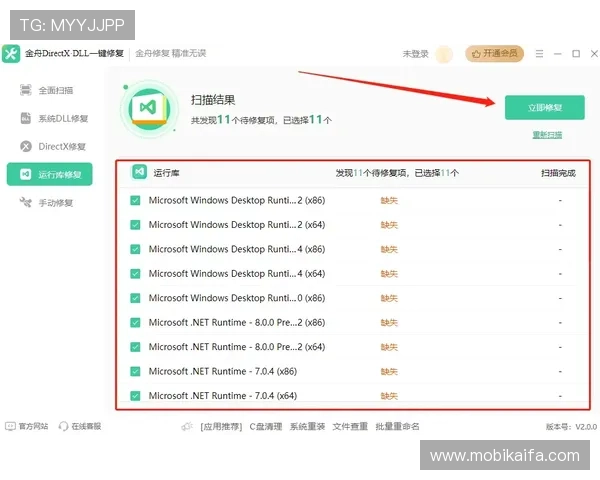Go to DirectX修复 section
Screen dimensions: 600x480
point(50,146)
